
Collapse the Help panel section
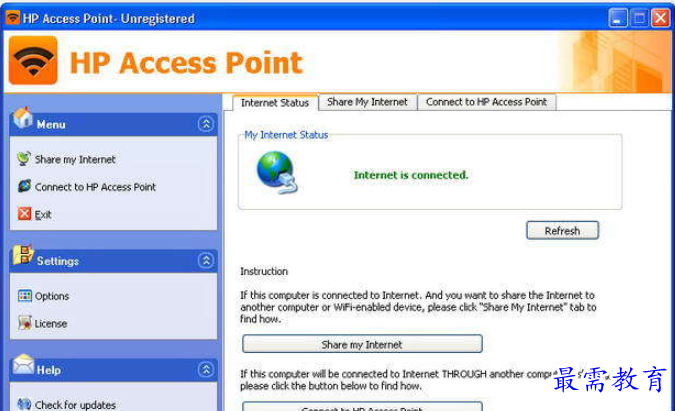(x=206, y=369)
